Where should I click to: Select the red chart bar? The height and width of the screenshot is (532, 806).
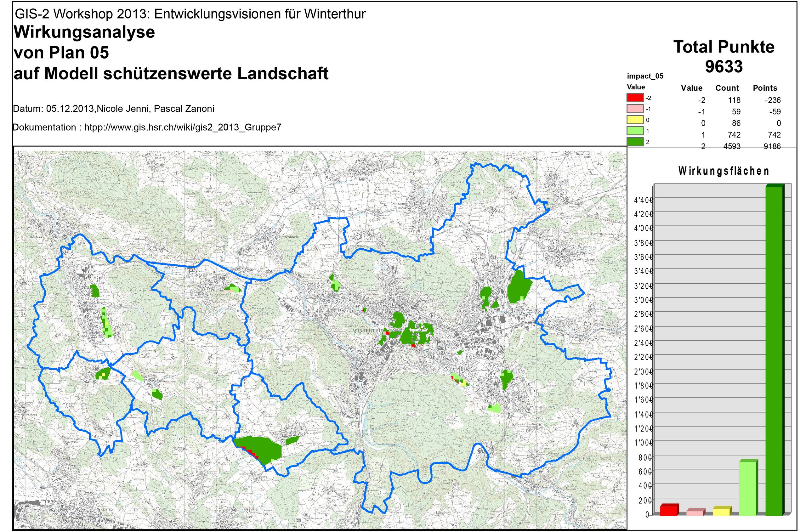coord(668,510)
